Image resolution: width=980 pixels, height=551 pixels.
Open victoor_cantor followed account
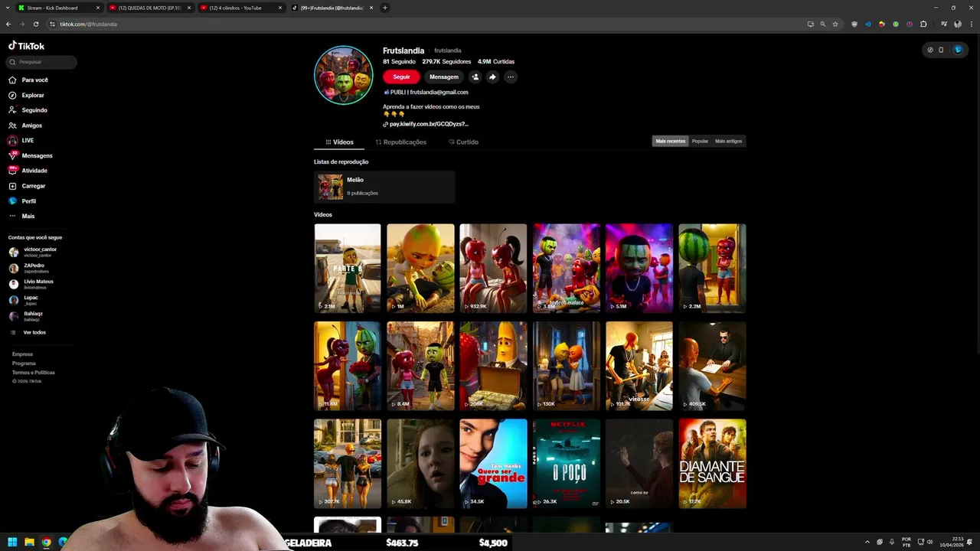(33, 252)
